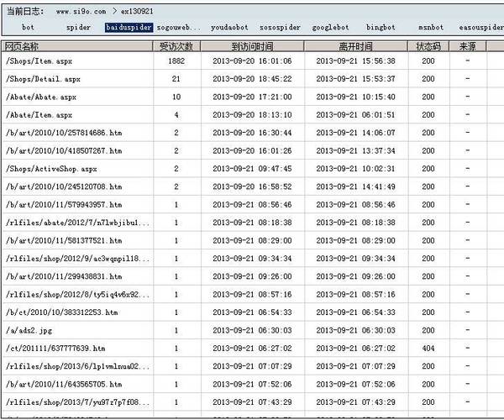Viewport: 504px width, 420px height.
Task: Select row /b/art/2010/11/299438831.htm
Action: point(253,276)
